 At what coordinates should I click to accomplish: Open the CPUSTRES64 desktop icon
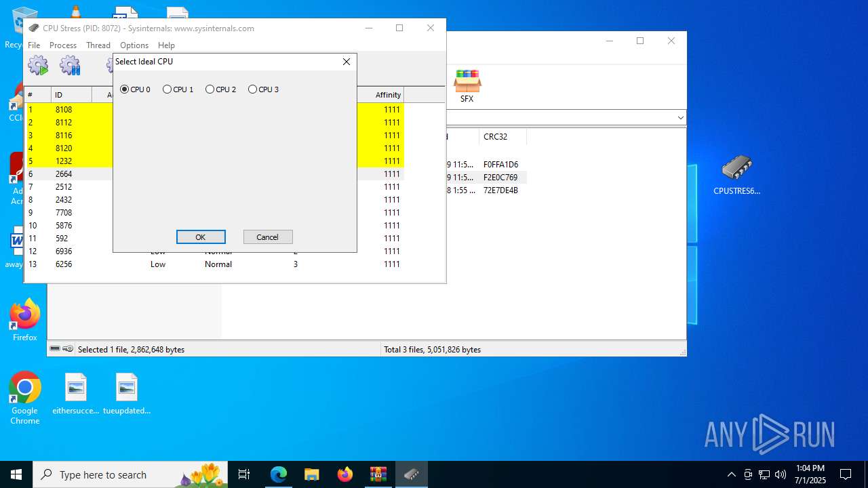pos(737,175)
